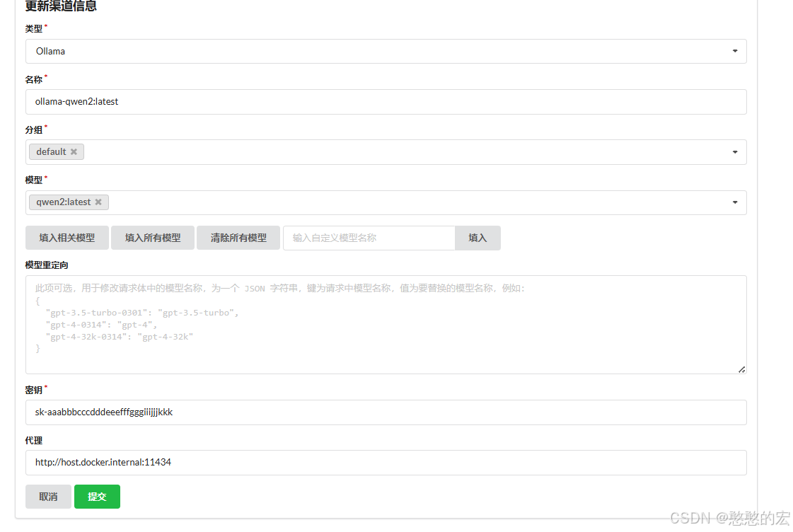Click the 代理 field label
This screenshot has height=532, width=793.
(34, 441)
